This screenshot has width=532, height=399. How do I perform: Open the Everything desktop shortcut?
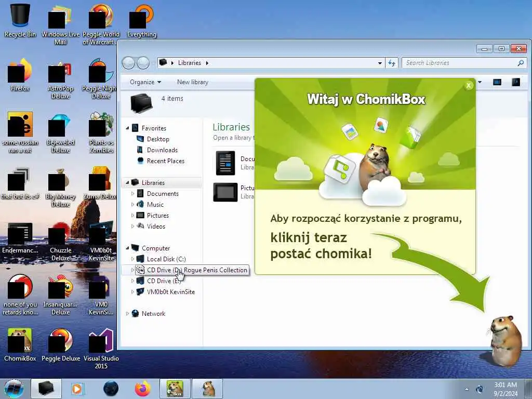141,20
